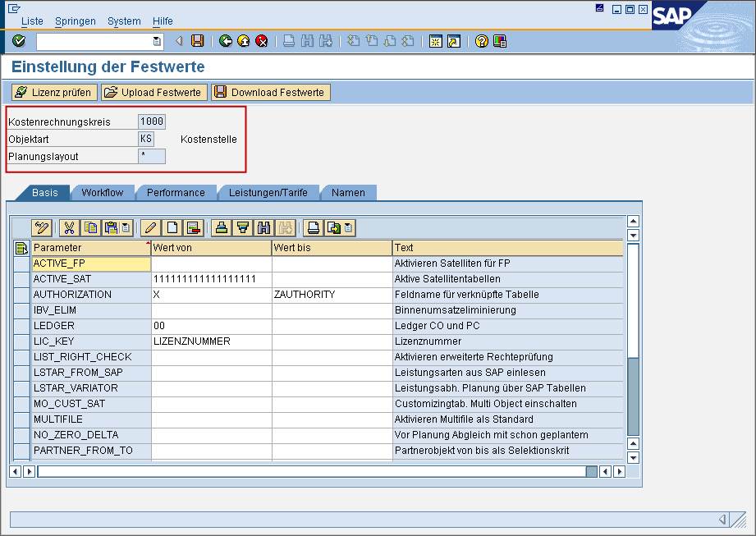Image resolution: width=756 pixels, height=536 pixels.
Task: Switch to the Workflow tab
Action: [102, 193]
